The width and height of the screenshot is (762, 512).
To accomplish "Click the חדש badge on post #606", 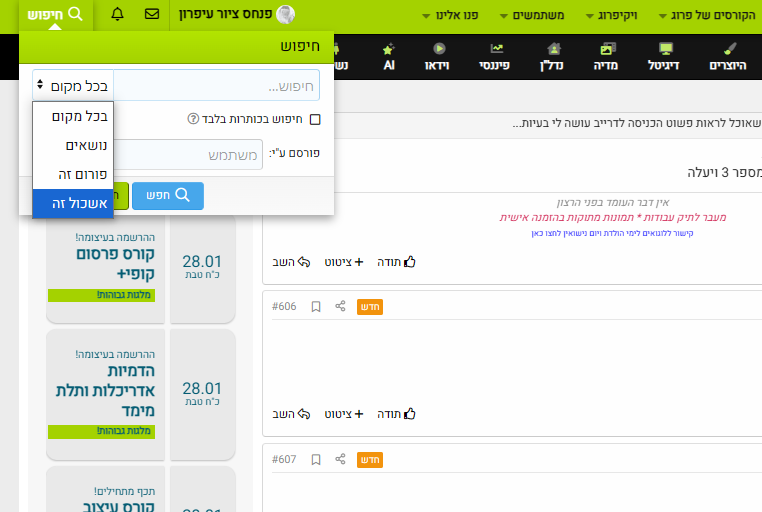I will click(370, 307).
